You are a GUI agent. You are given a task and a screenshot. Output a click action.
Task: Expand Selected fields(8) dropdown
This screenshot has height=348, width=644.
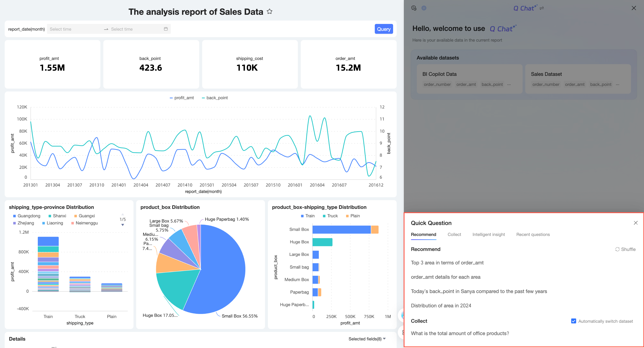(367, 339)
